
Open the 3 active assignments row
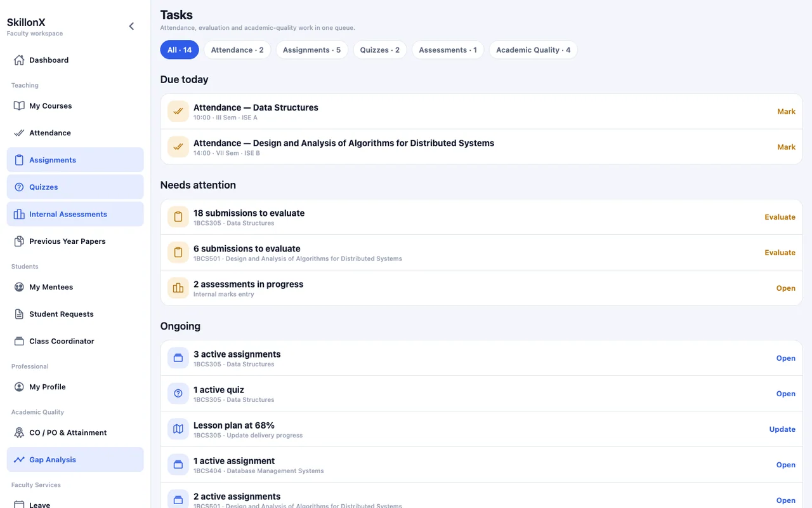(x=481, y=358)
